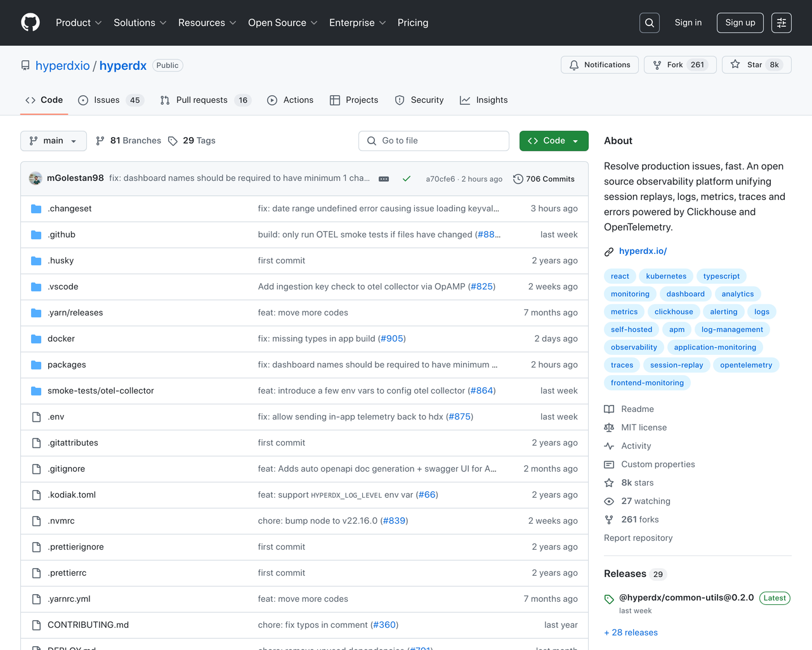Open pull request #905 link

click(x=392, y=339)
